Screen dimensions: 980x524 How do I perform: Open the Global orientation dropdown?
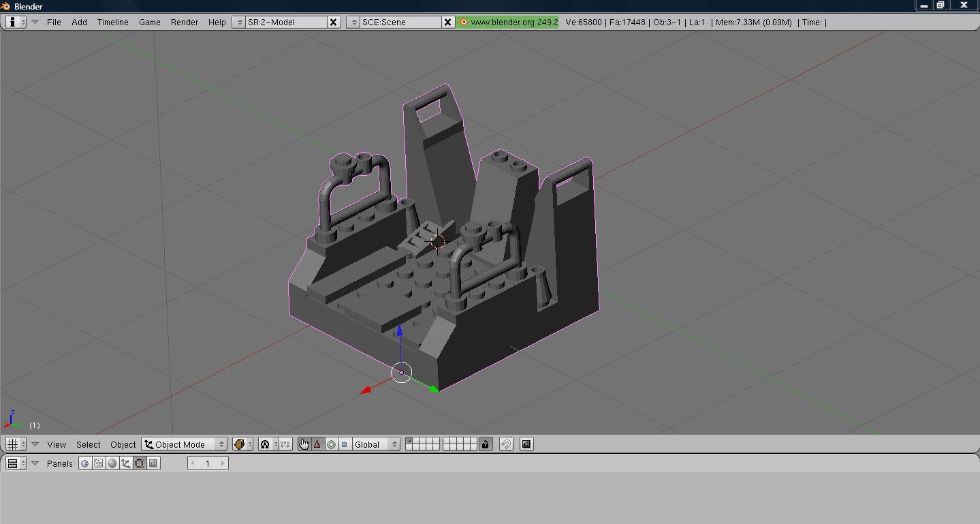click(x=375, y=444)
